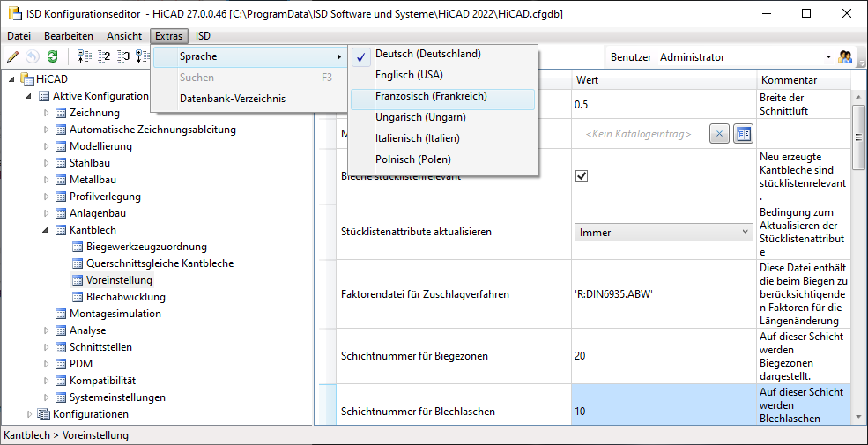The width and height of the screenshot is (868, 445).
Task: Select Querschnittsgleiche Kantbleche tree item
Action: (160, 263)
